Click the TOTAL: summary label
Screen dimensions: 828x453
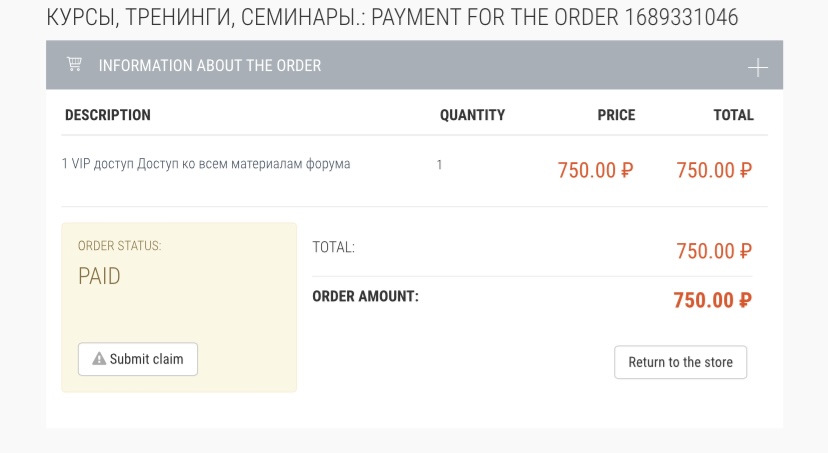tap(333, 247)
